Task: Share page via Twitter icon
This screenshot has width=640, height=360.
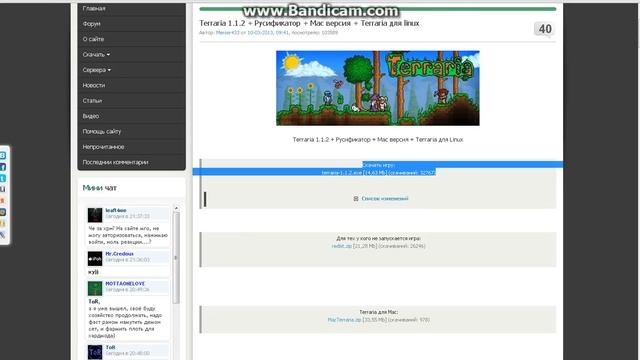Action: pos(2,178)
